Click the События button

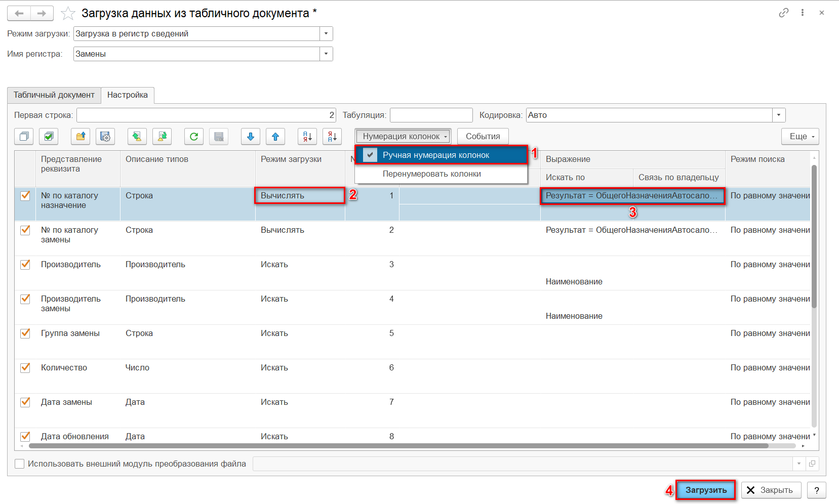tap(483, 136)
